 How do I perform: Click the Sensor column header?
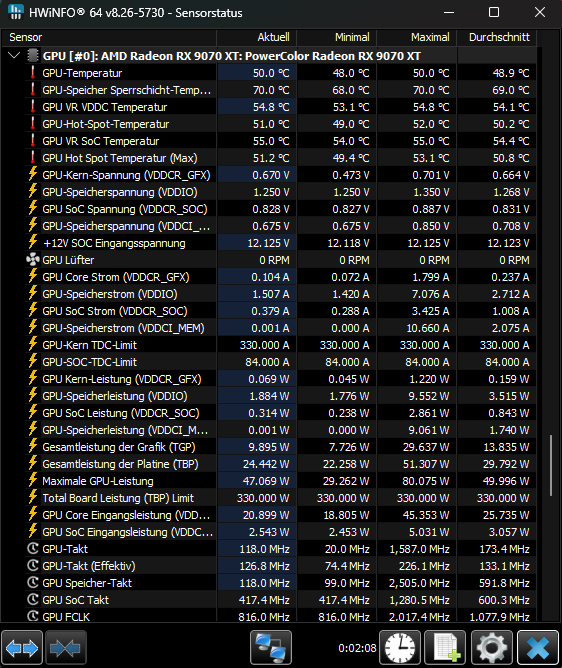pyautogui.click(x=109, y=37)
